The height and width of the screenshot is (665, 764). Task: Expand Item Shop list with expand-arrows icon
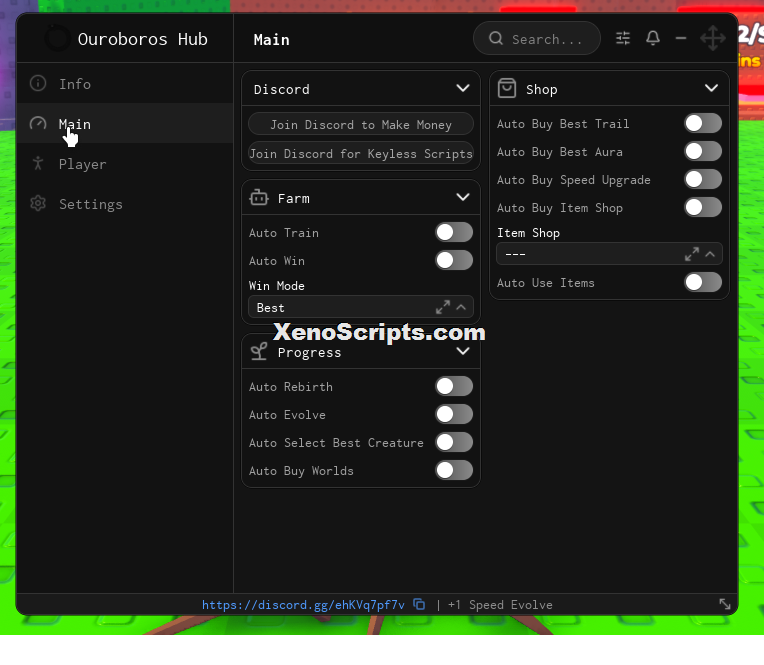point(692,254)
